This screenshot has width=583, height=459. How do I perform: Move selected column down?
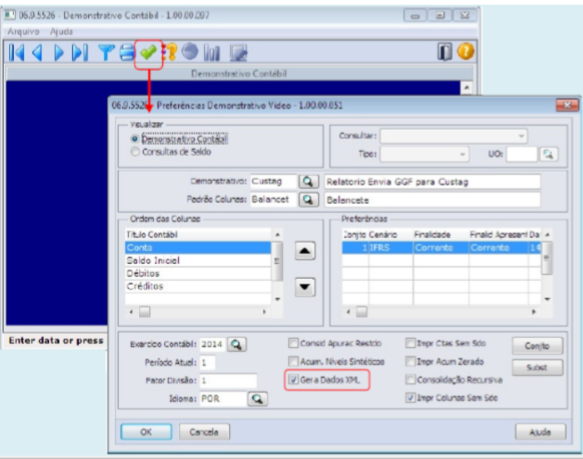305,287
